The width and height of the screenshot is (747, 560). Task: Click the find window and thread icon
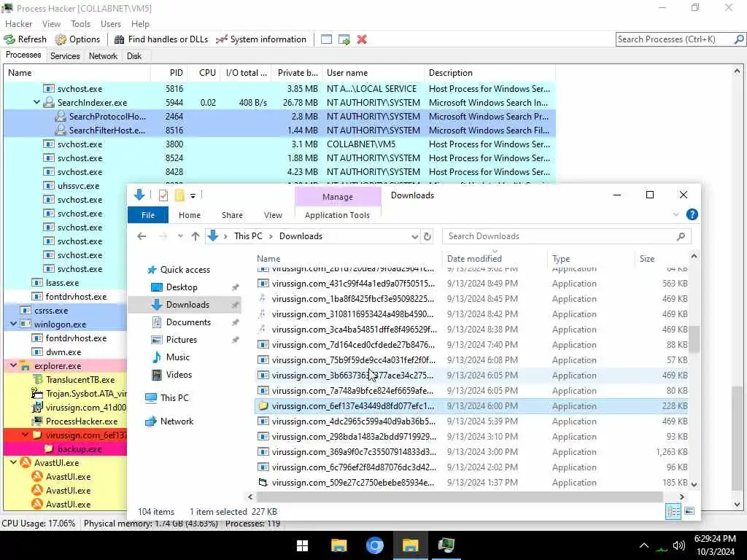point(344,39)
